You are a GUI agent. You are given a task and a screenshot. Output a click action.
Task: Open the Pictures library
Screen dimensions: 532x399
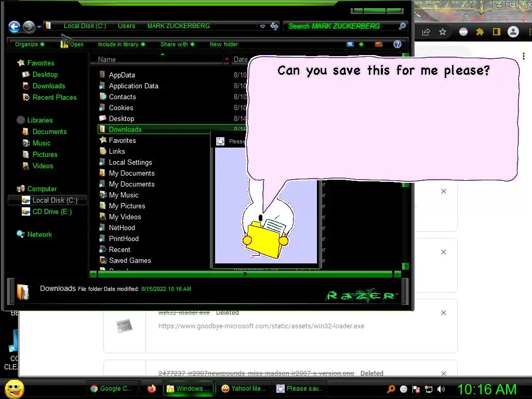[45, 155]
